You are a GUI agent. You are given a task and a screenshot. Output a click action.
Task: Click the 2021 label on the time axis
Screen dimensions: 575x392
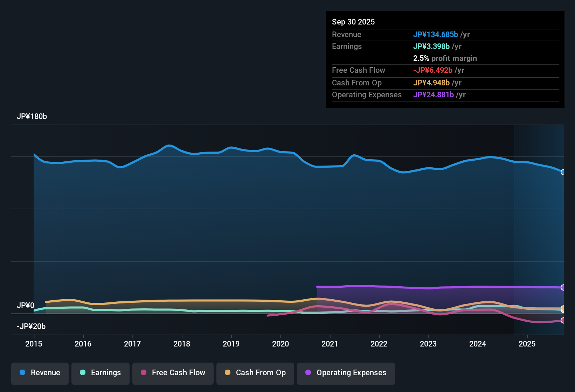click(330, 344)
